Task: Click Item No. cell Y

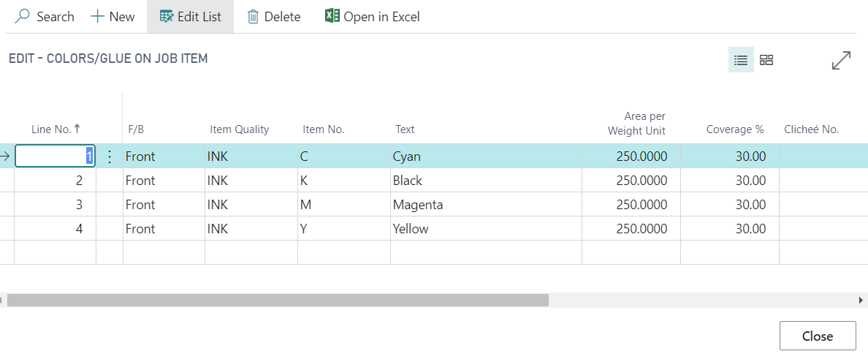Action: (344, 228)
